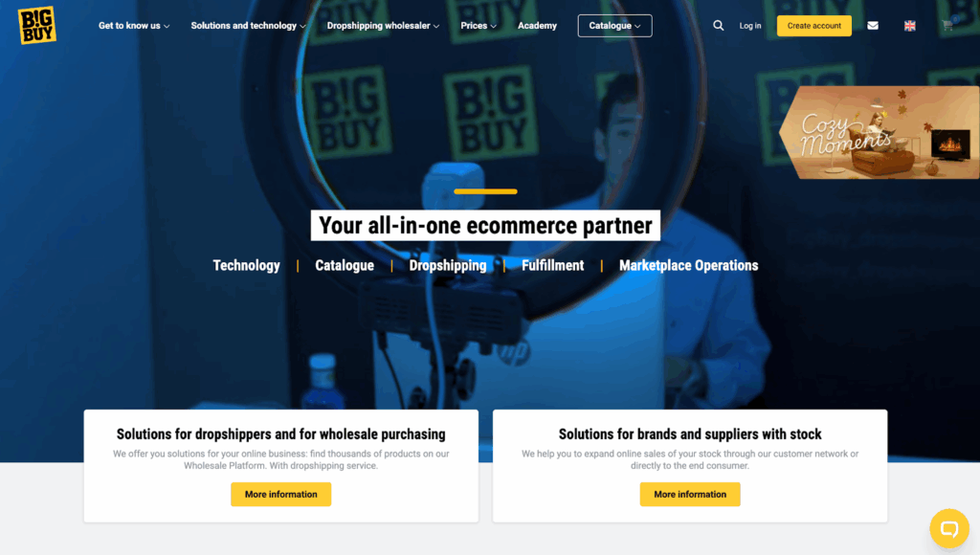The width and height of the screenshot is (980, 555).
Task: Open the shopping cart icon
Action: pyautogui.click(x=948, y=26)
